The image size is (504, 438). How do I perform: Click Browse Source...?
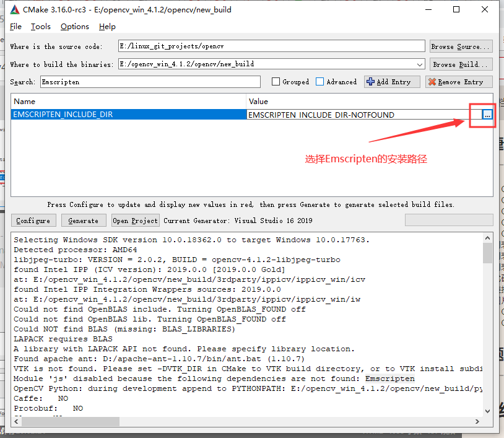[461, 45]
